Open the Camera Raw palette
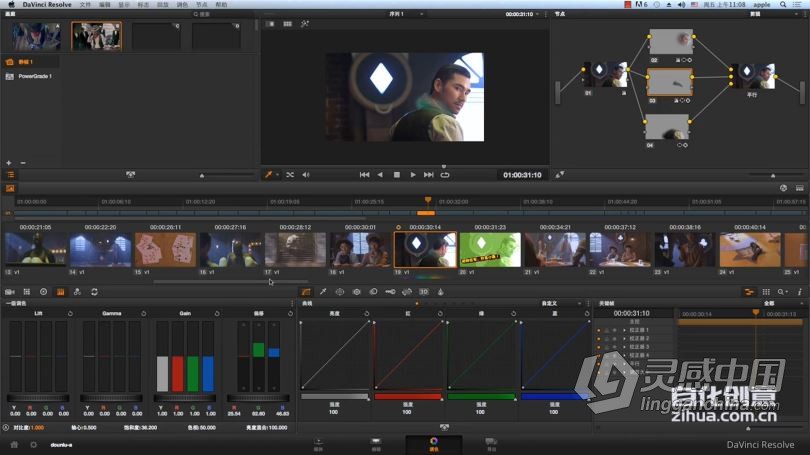The height and width of the screenshot is (455, 810). click(10, 292)
